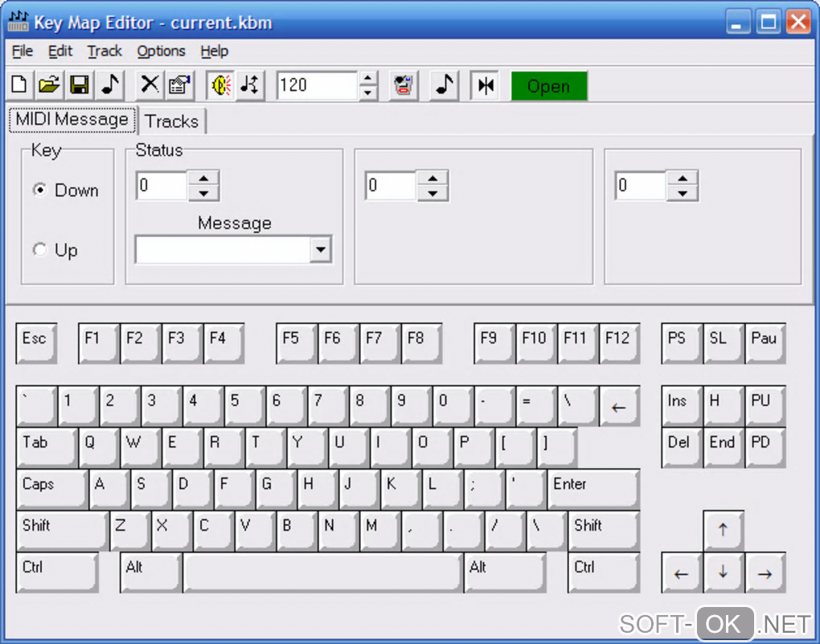Select the M key
820x644 pixels.
pyautogui.click(x=380, y=531)
